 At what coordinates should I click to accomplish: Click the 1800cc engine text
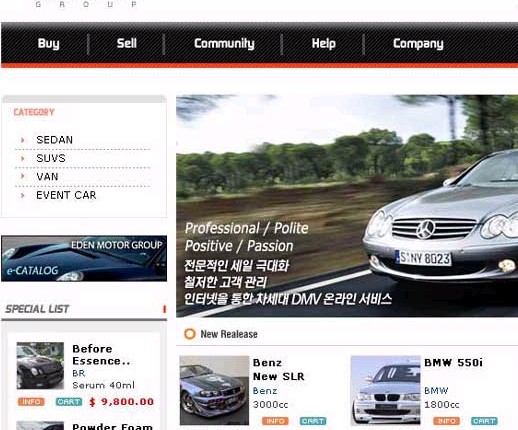[x=441, y=405]
